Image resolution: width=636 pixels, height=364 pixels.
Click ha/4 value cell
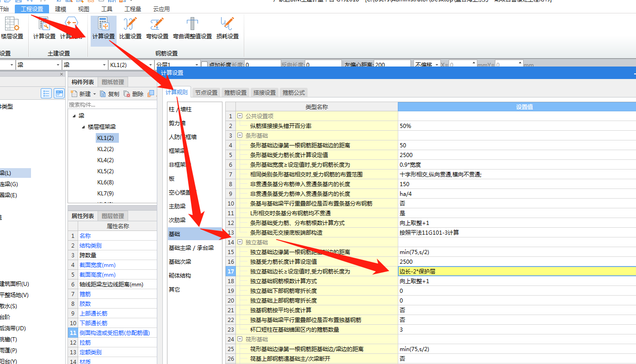[x=517, y=194]
